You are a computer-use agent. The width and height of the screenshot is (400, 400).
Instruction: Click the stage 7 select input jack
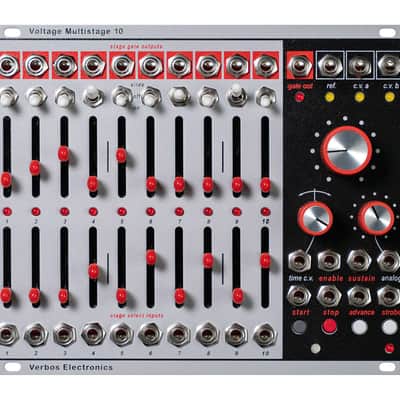(179, 334)
